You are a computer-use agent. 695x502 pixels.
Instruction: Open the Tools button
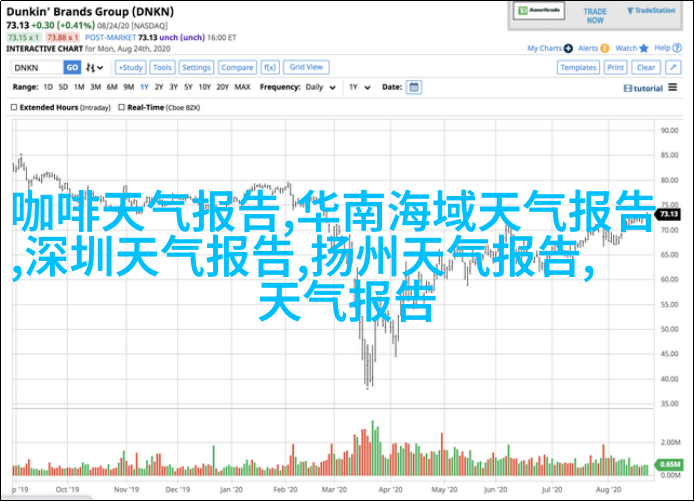pyautogui.click(x=162, y=67)
